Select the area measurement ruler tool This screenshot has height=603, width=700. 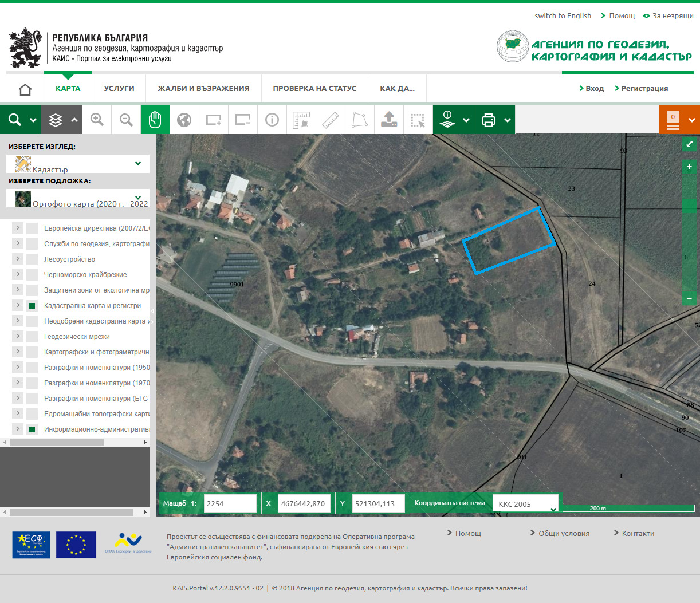click(301, 120)
